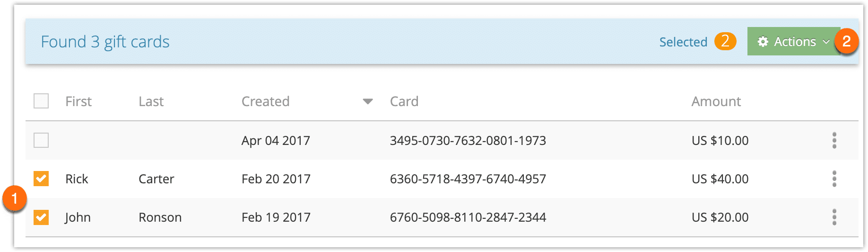Viewport: 868px width, 252px height.
Task: Click the Created column sort arrow
Action: (368, 101)
